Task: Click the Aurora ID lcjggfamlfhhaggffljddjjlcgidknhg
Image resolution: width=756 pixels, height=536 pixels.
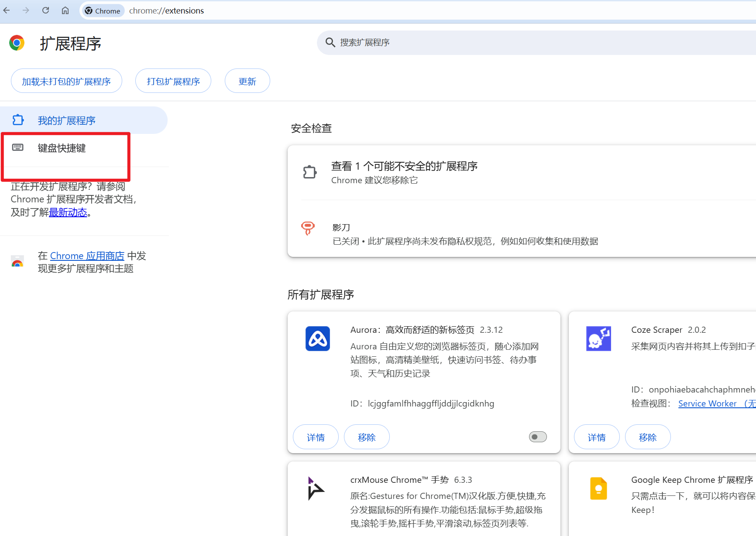Action: (431, 403)
